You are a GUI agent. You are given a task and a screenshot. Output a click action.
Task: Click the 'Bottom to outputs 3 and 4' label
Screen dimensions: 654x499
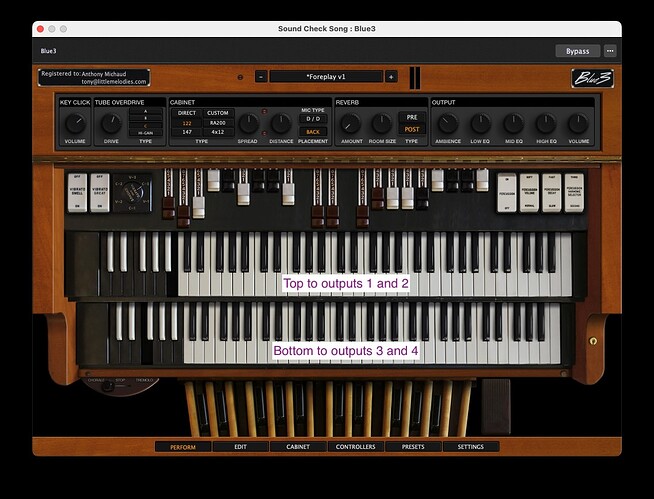point(346,351)
